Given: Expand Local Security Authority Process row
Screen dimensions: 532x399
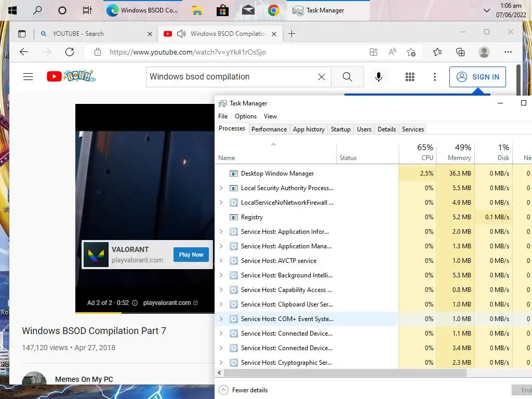Looking at the screenshot, I should (221, 188).
